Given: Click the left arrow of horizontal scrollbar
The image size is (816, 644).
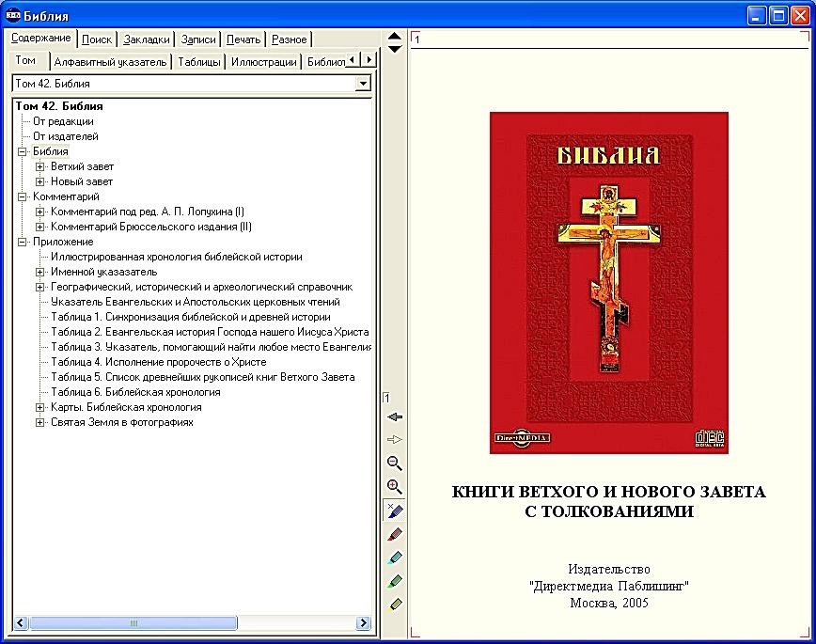Looking at the screenshot, I should click(21, 622).
